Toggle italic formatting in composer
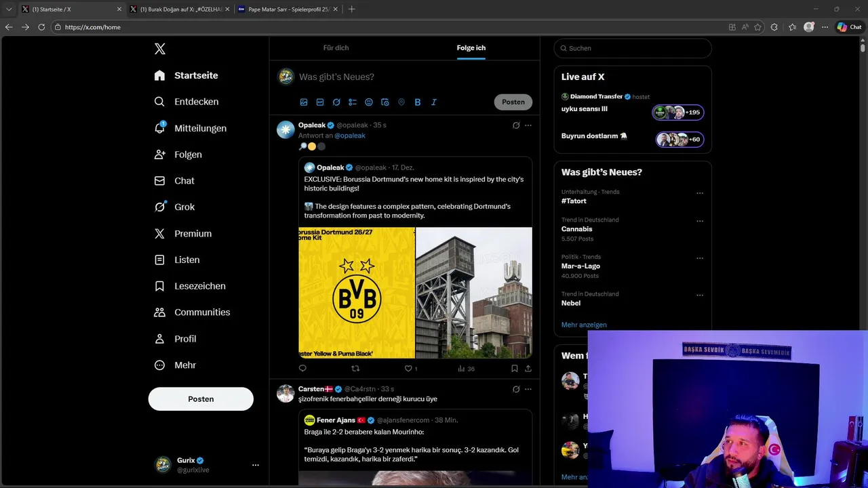Viewport: 868px width, 488px height. tap(434, 102)
